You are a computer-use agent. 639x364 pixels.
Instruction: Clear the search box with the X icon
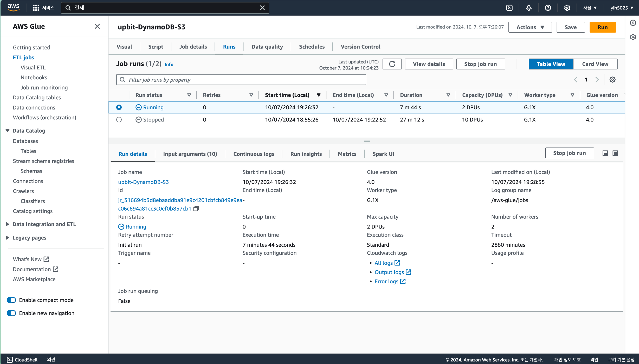262,8
